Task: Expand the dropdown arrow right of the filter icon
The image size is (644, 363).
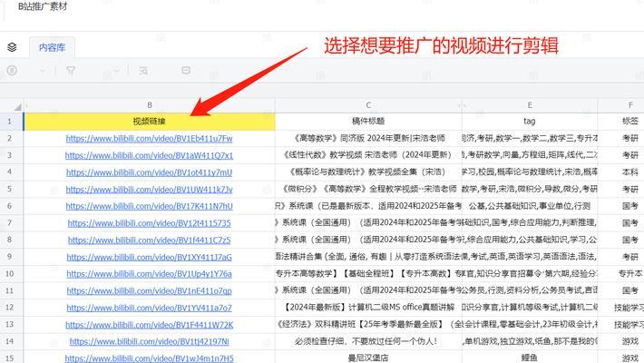Action: pyautogui.click(x=117, y=71)
